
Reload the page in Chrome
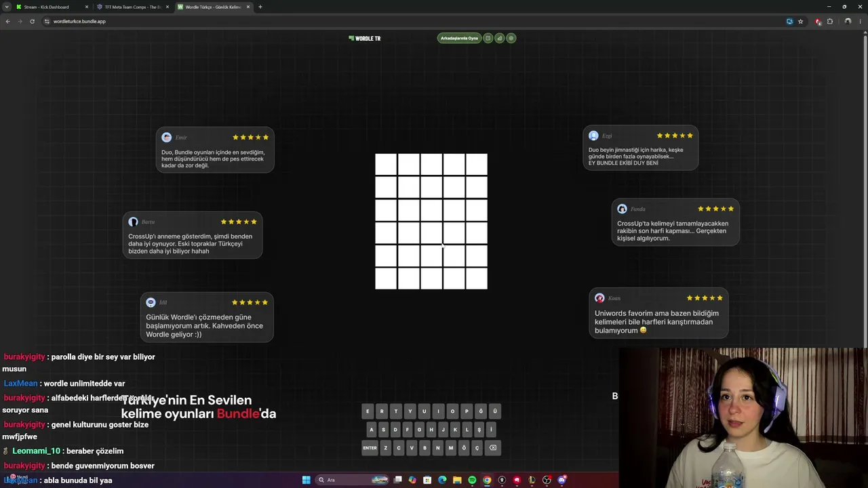(x=32, y=22)
